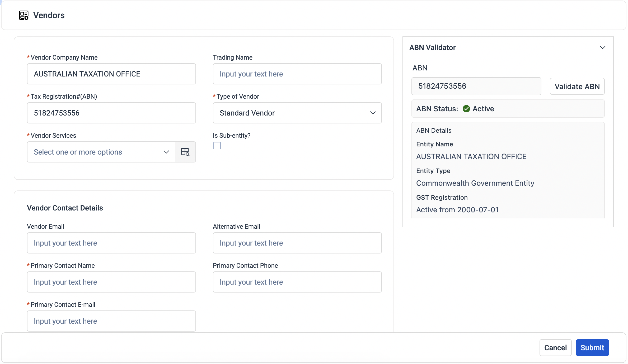628x364 pixels.
Task: Click the Trading Name text field
Action: point(297,74)
